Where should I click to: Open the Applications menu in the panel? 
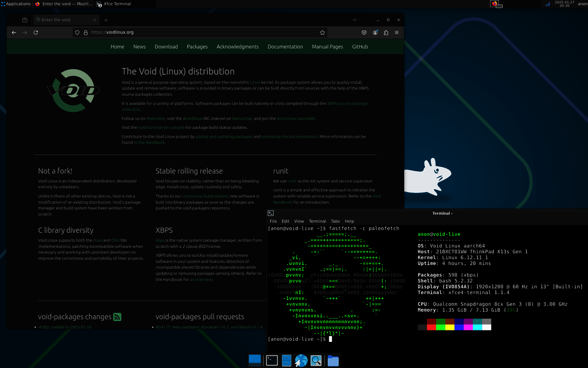[x=16, y=4]
